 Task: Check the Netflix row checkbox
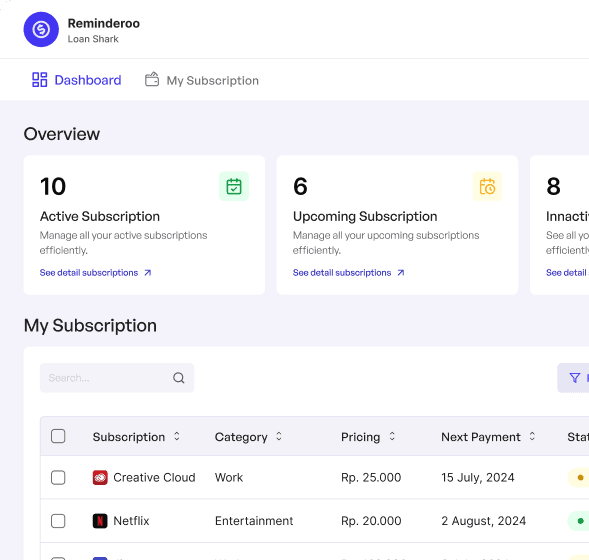tap(58, 521)
